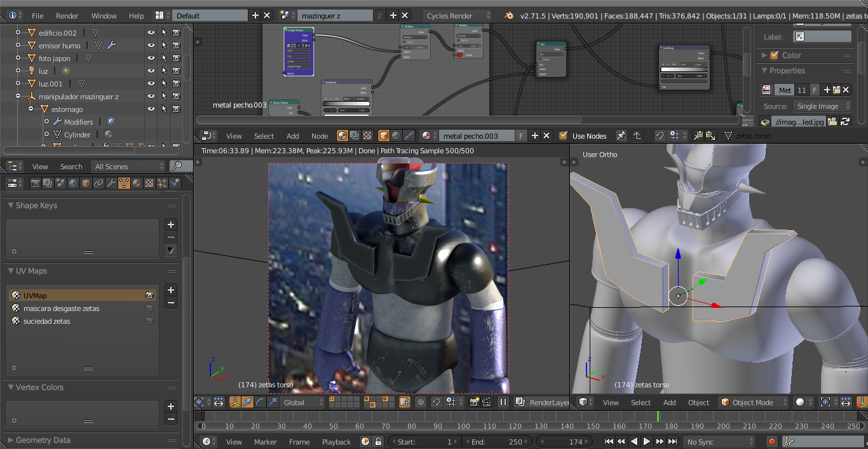Toggle the Color panel checkbox
Viewport: 868px width, 449px height.
[x=774, y=55]
